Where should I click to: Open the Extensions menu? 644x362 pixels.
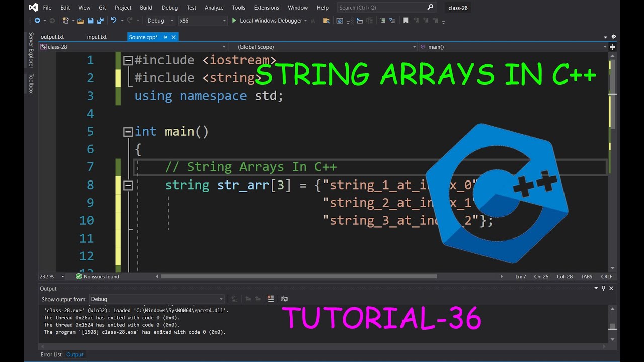click(267, 8)
